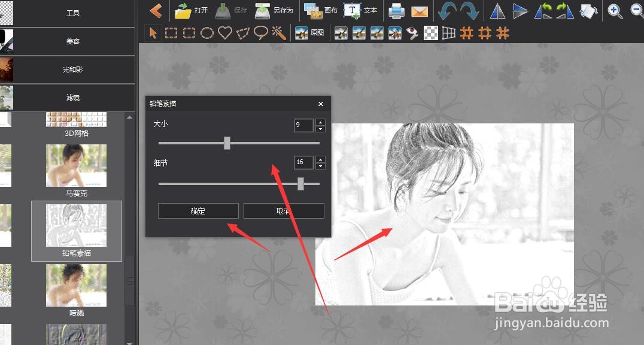Rotate image right icon
Viewport: 644px width, 345px height.
coord(565,11)
